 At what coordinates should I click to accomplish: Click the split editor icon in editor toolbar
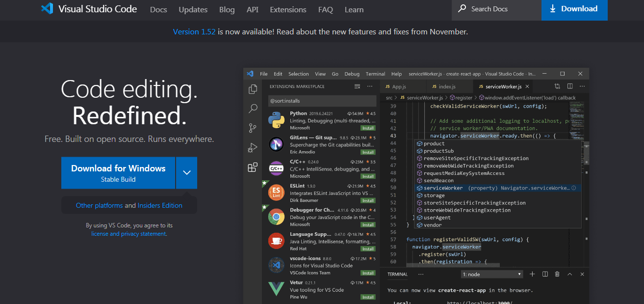tap(570, 86)
